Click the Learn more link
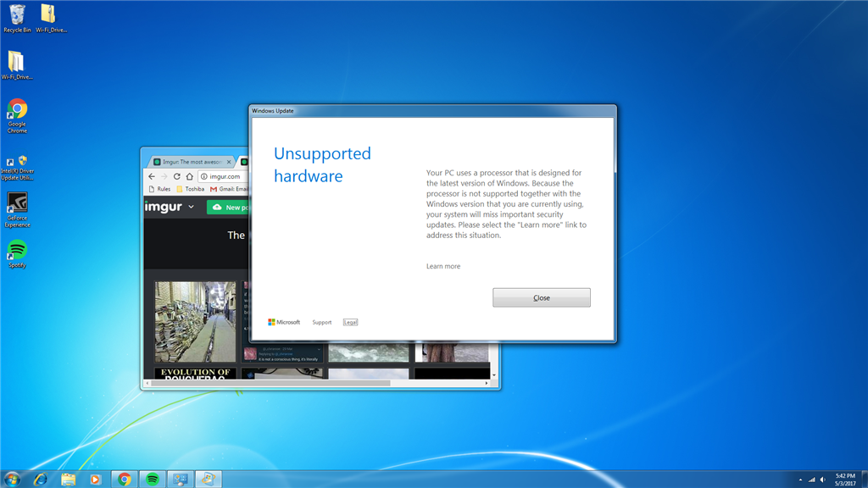This screenshot has width=868, height=488. 443,266
